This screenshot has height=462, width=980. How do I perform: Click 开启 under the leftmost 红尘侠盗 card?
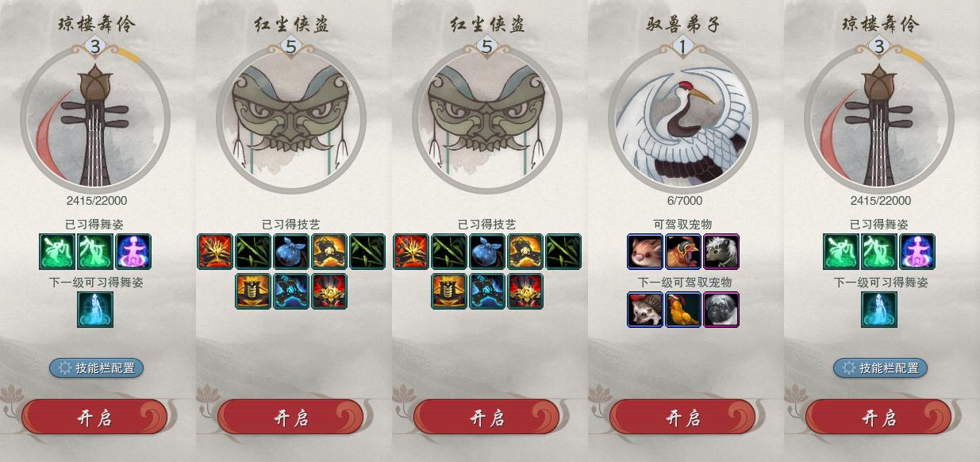(290, 418)
